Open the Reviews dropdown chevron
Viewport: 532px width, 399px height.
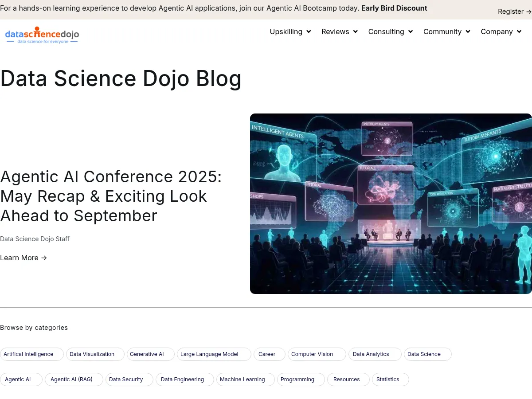coord(356,31)
